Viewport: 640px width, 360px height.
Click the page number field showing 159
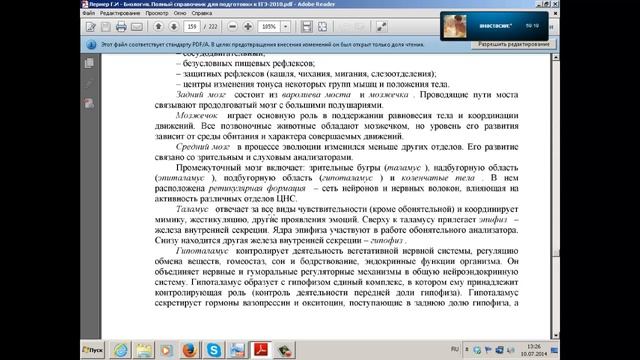[x=192, y=27]
